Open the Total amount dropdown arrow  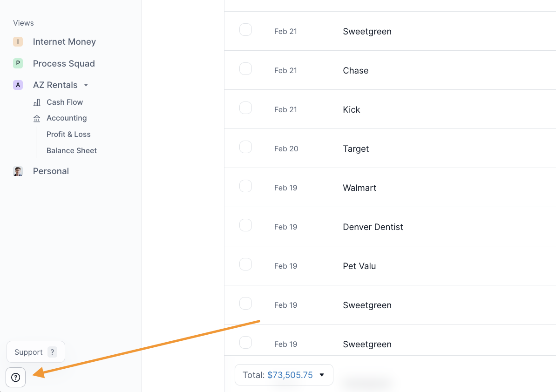(x=322, y=375)
